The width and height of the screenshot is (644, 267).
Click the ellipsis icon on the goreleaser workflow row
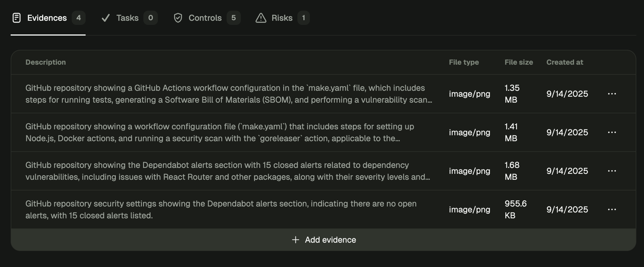[x=611, y=132]
